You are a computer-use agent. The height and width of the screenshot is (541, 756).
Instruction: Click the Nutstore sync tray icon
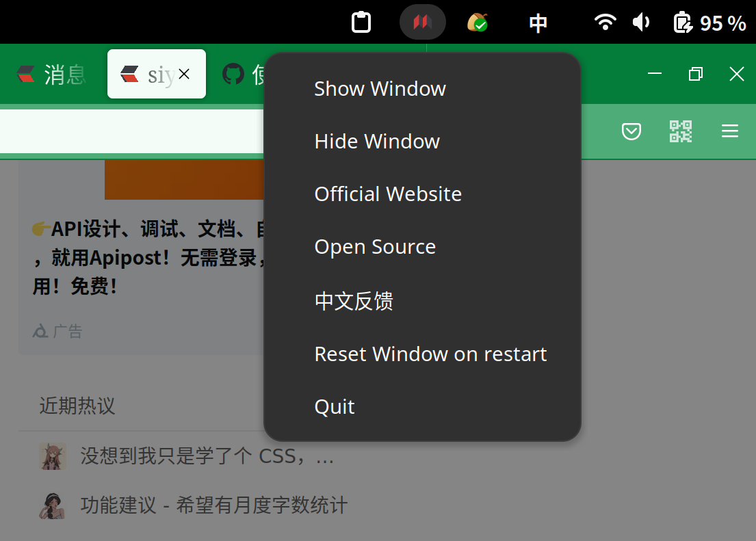tap(479, 21)
